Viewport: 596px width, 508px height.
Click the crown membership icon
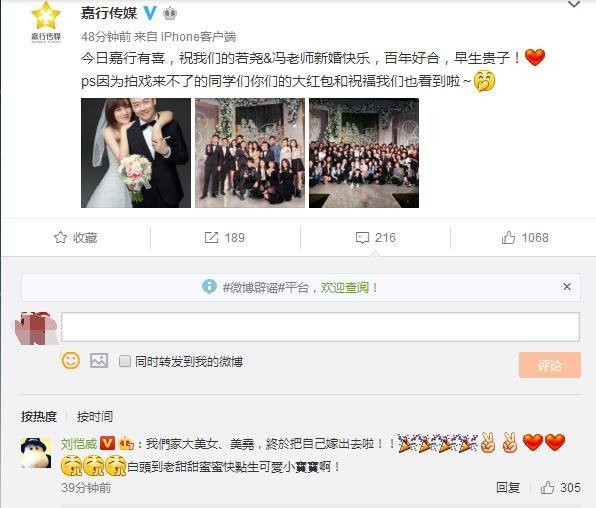(170, 14)
